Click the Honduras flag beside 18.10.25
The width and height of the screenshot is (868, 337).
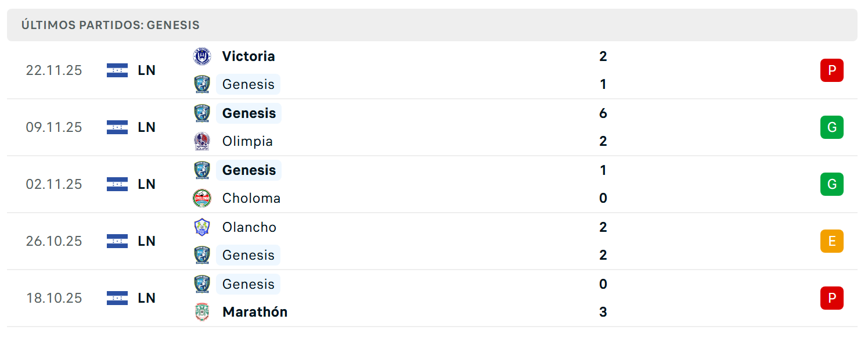[x=117, y=298]
